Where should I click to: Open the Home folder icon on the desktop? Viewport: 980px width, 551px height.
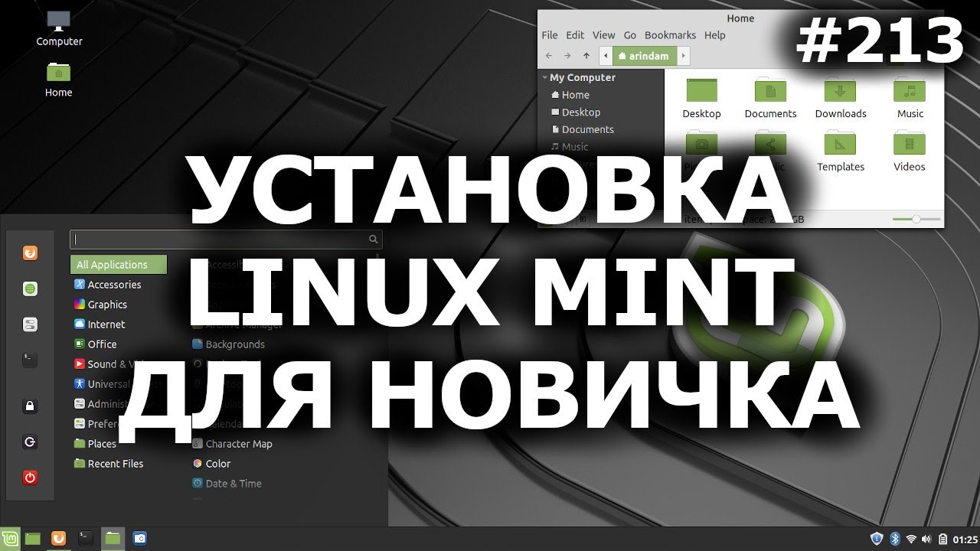[58, 80]
